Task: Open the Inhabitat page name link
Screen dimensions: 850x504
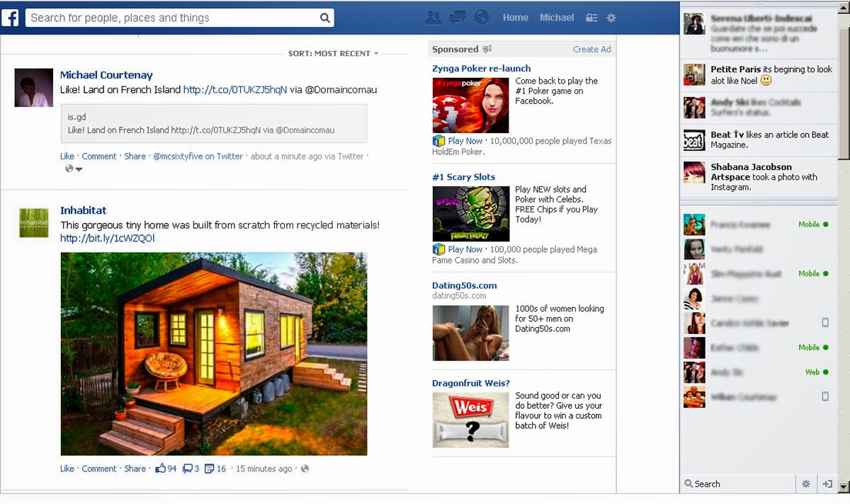Action: [x=84, y=210]
